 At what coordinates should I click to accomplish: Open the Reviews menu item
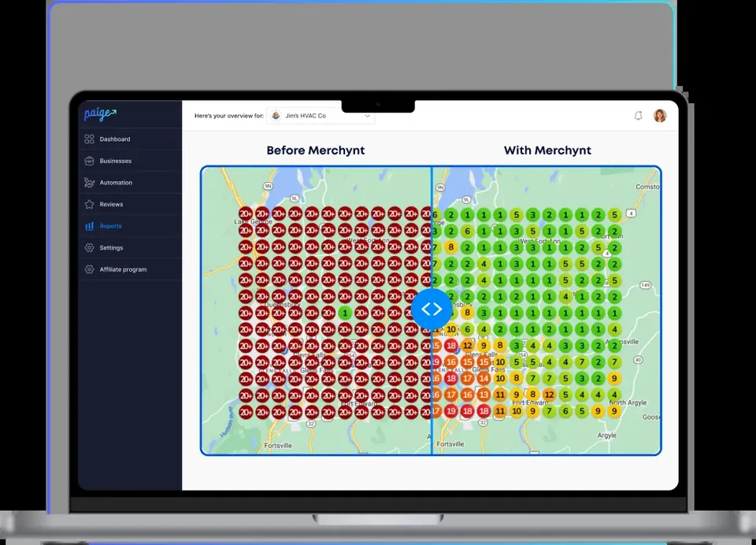click(130, 204)
